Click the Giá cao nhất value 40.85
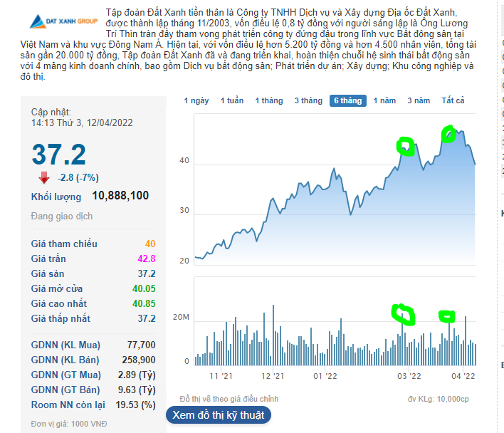504x433 pixels. [144, 303]
